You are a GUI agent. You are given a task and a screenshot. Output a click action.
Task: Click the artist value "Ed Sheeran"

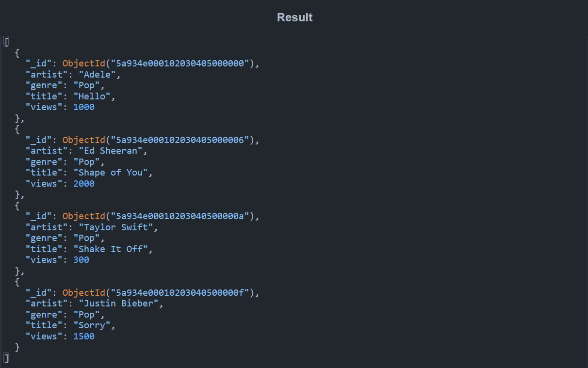(112, 151)
